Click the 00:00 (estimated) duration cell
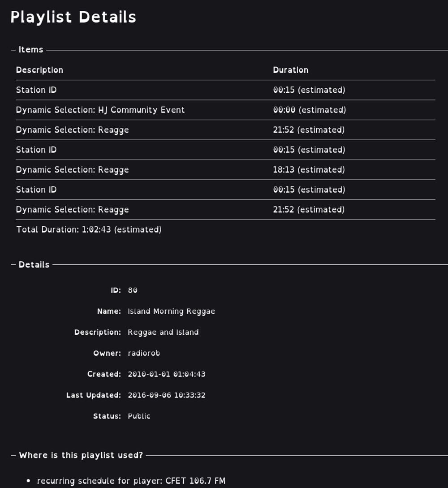The height and width of the screenshot is (488, 448). click(309, 110)
